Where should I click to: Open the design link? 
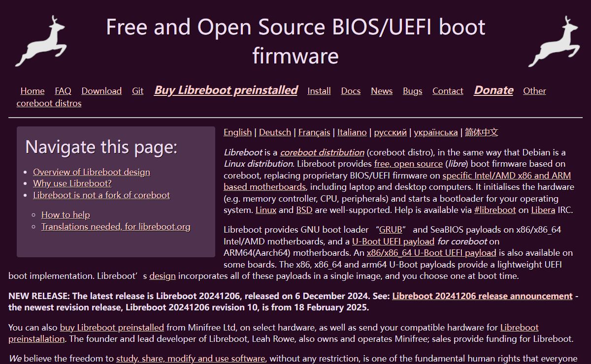163,276
